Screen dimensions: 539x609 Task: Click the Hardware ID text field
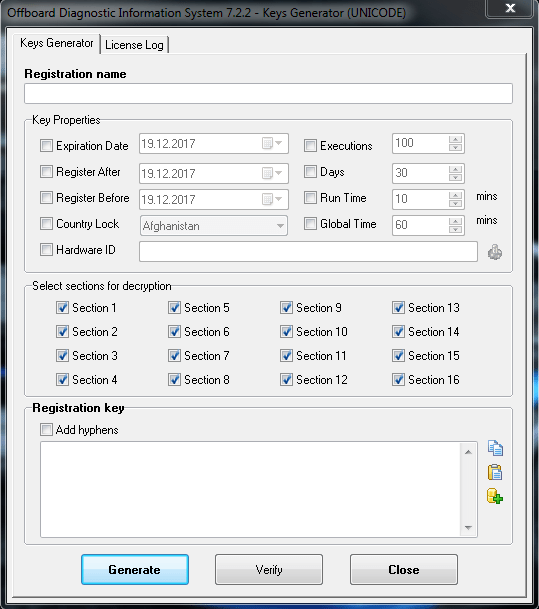click(x=308, y=252)
